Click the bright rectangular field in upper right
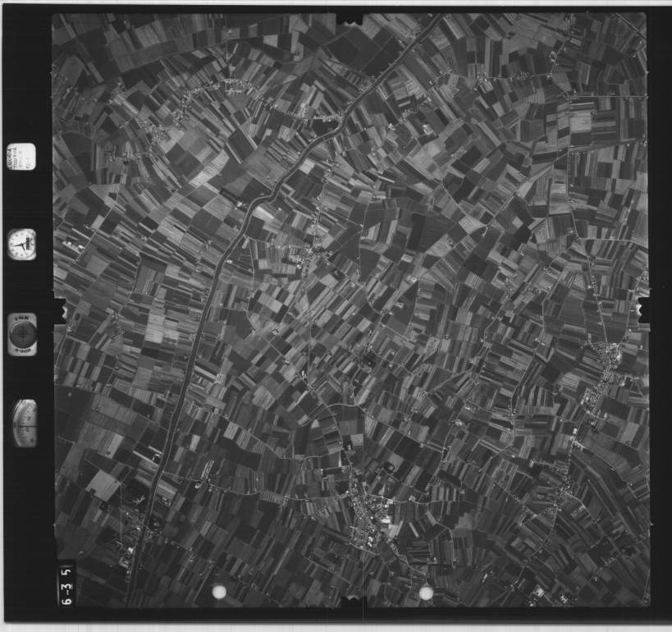 [x=580, y=122]
